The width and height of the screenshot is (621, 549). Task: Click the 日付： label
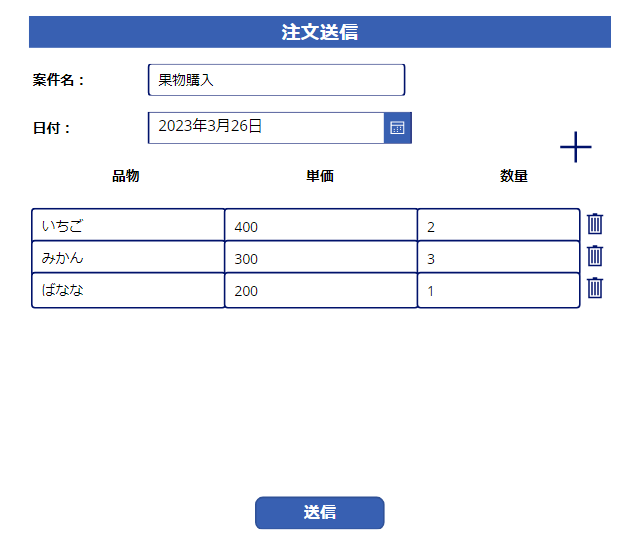pyautogui.click(x=52, y=128)
